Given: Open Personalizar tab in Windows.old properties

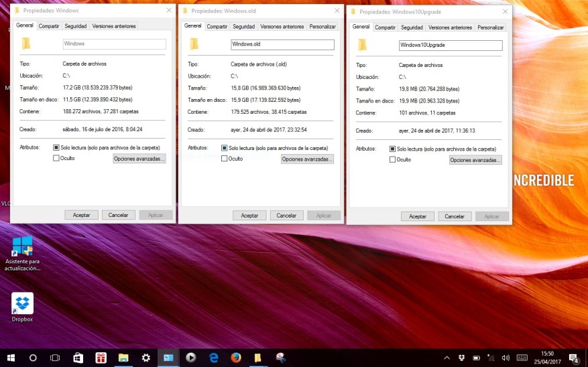Looking at the screenshot, I should click(x=322, y=27).
